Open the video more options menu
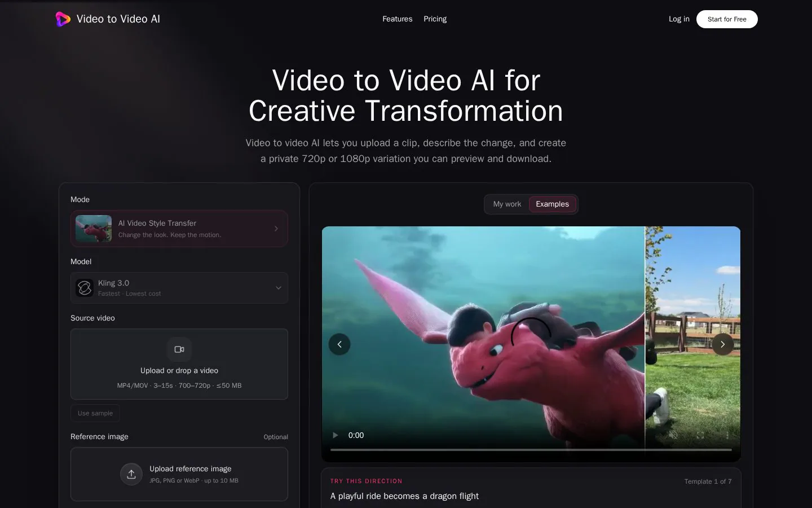This screenshot has width=812, height=508. click(727, 435)
